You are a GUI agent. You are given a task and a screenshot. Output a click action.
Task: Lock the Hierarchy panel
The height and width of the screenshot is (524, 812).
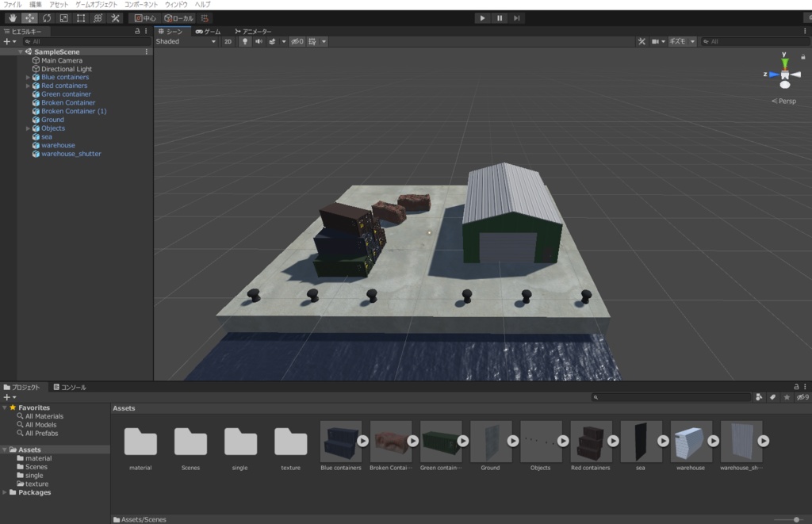(137, 31)
